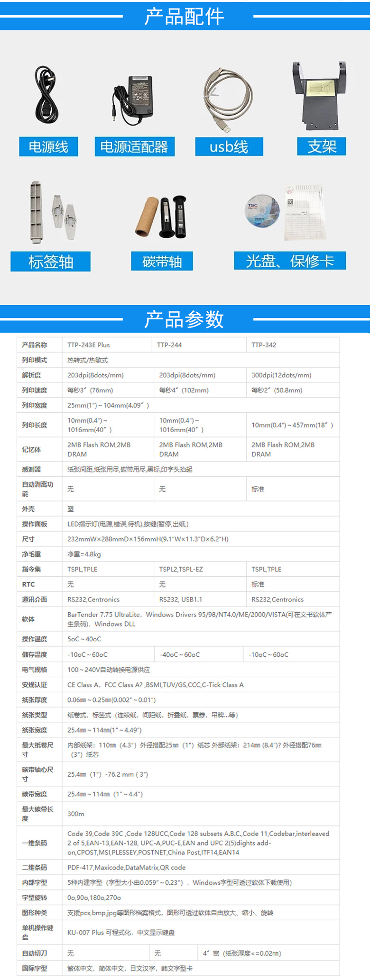The width and height of the screenshot is (370, 980).
Task: Select the 支架 blue label
Action: pyautogui.click(x=322, y=146)
